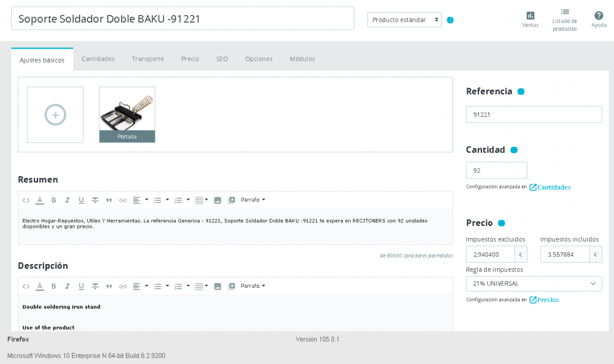This screenshot has width=614, height=364.
Task: Click the Cantidad help bubble
Action: click(x=514, y=150)
